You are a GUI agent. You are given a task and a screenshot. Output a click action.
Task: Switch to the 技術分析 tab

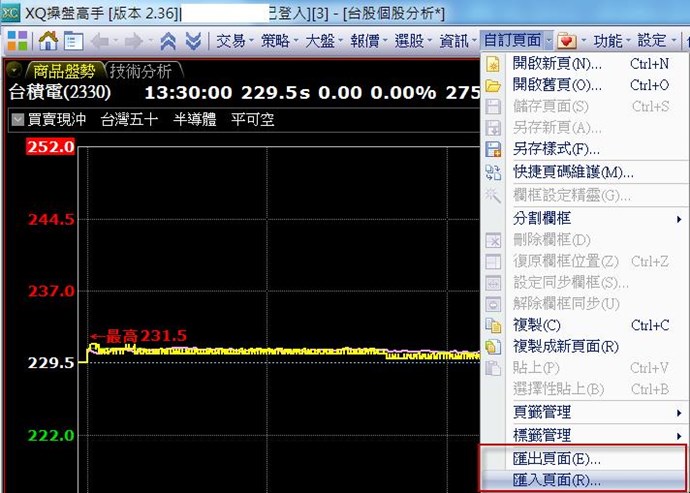pyautogui.click(x=141, y=71)
